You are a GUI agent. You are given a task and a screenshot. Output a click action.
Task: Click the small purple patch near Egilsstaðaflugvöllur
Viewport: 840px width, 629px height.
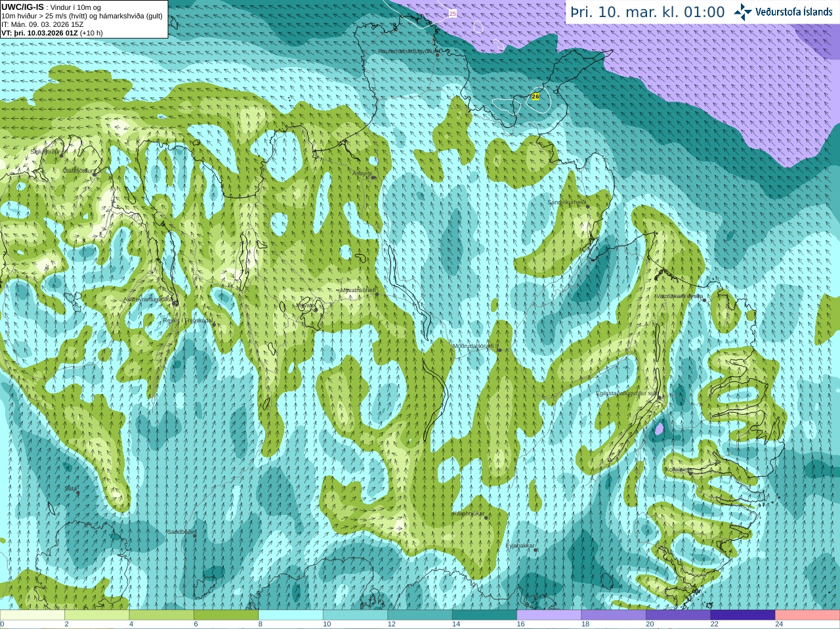659,429
